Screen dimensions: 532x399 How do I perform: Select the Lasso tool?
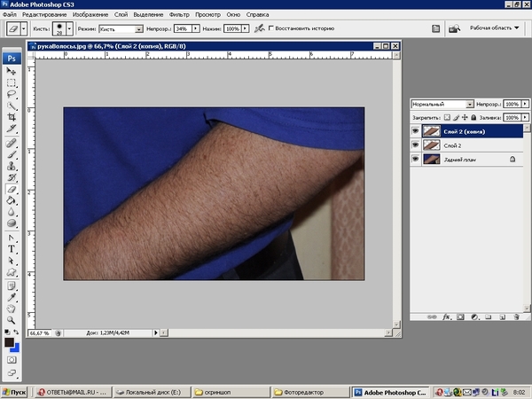12,93
